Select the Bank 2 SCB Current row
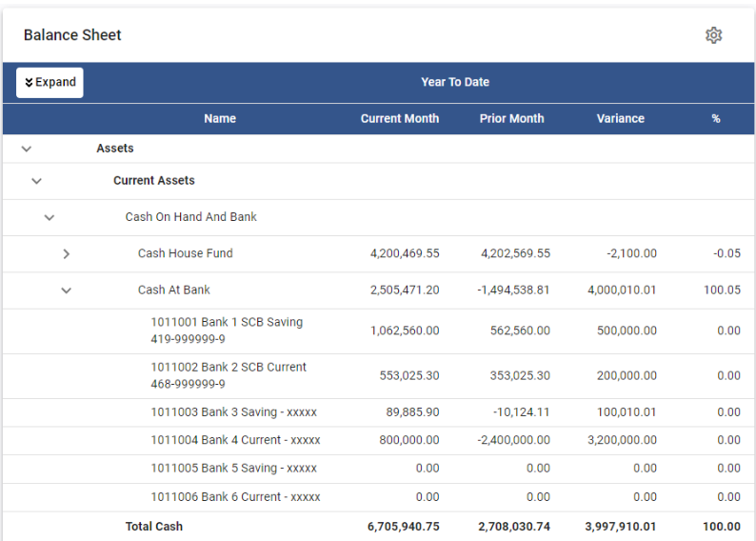756x541 pixels. click(x=229, y=375)
